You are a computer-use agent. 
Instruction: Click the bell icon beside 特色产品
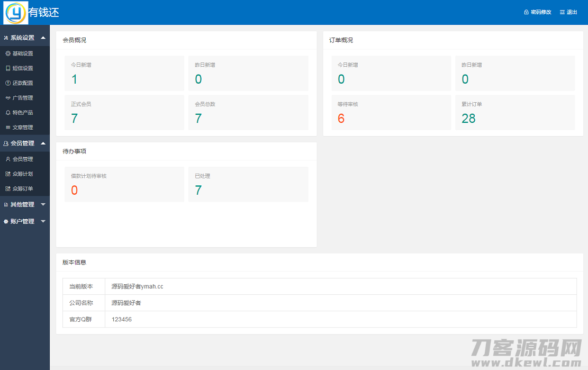pyautogui.click(x=8, y=113)
